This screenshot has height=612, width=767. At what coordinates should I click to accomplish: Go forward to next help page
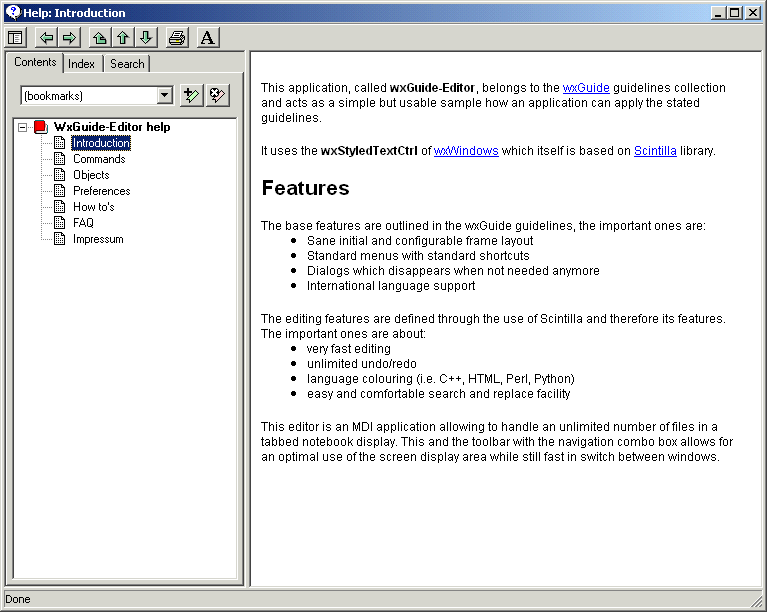tap(69, 38)
